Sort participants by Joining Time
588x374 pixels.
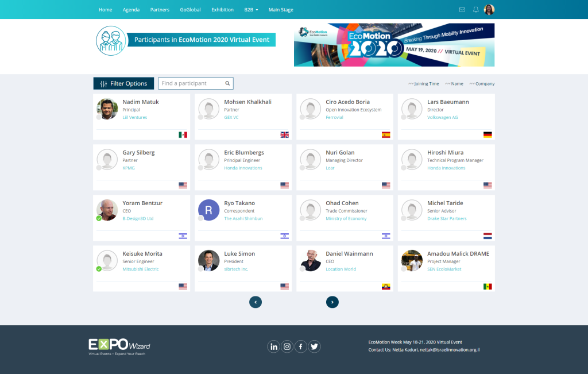pos(424,84)
